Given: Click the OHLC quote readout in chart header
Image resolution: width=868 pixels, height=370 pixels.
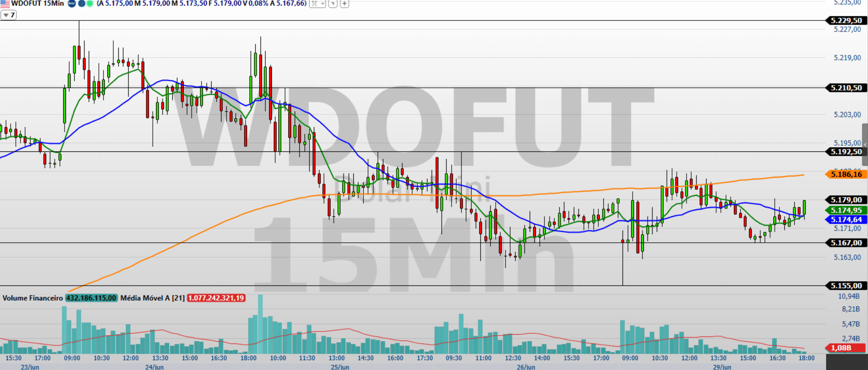Looking at the screenshot, I should [201, 3].
